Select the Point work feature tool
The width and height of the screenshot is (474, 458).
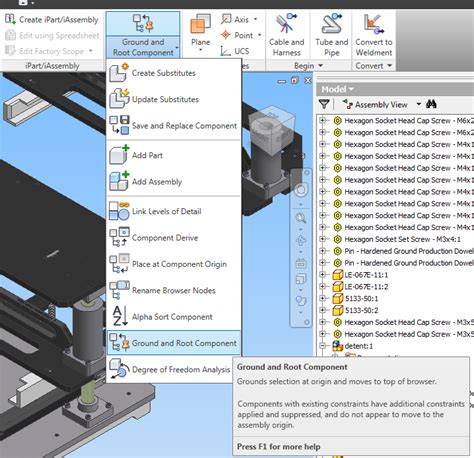[x=237, y=35]
